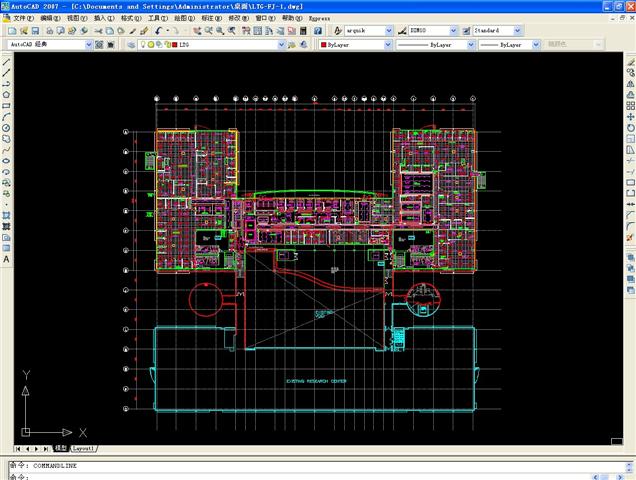Apply Match Properties brush icon
Viewport: 636px width, 480px height.
[x=144, y=31]
